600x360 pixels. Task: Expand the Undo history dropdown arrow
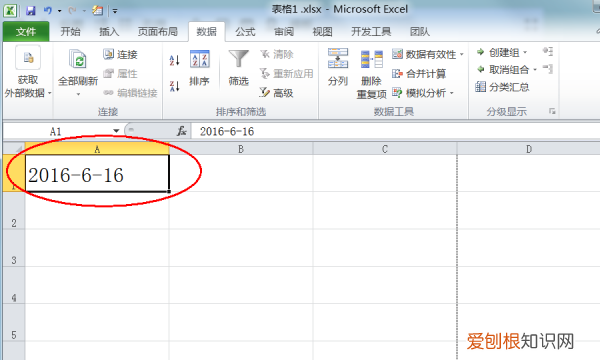(x=59, y=11)
